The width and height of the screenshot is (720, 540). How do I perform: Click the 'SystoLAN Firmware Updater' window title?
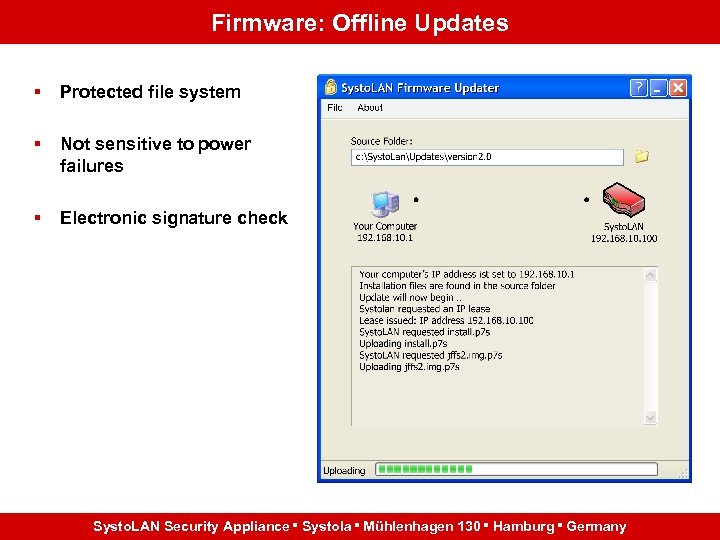pyautogui.click(x=420, y=88)
